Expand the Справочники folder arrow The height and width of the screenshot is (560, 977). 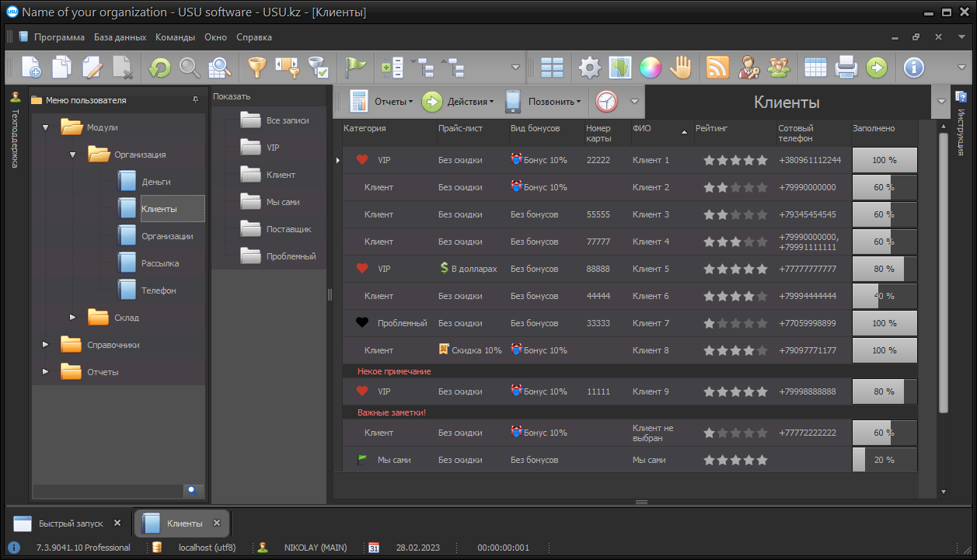pos(45,344)
